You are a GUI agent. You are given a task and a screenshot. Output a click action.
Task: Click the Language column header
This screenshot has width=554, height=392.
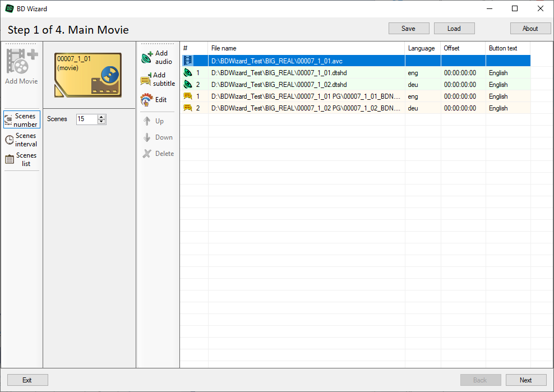(422, 48)
